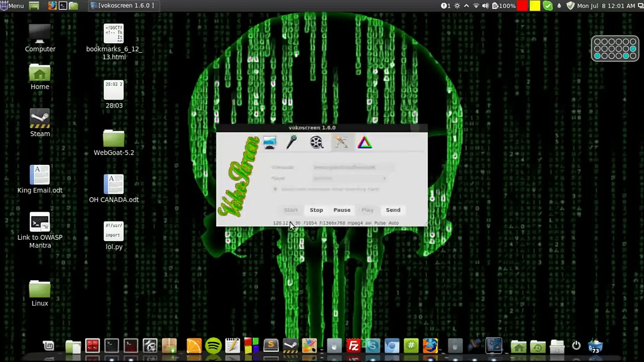
Task: Open the settings gear dock icon
Action: pyautogui.click(x=150, y=345)
